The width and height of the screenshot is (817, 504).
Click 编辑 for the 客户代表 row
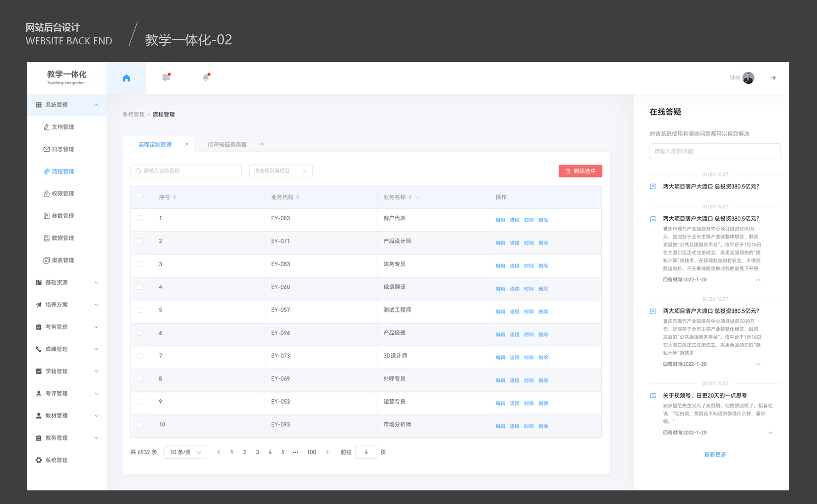(500, 220)
